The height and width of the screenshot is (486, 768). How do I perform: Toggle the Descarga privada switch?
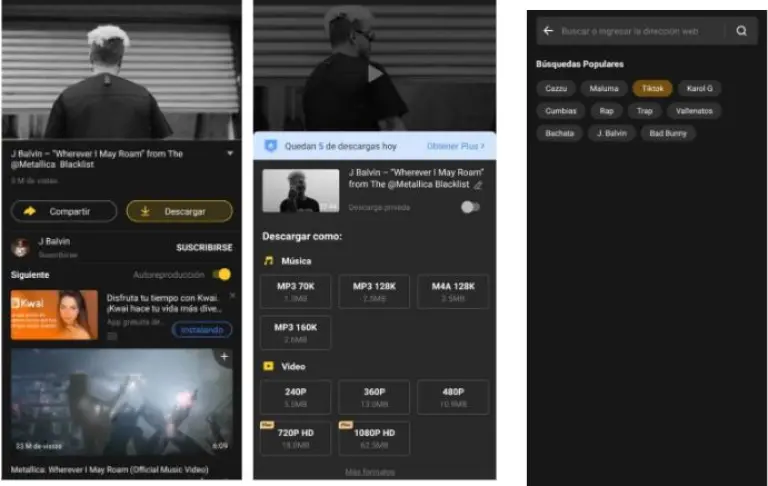470,207
